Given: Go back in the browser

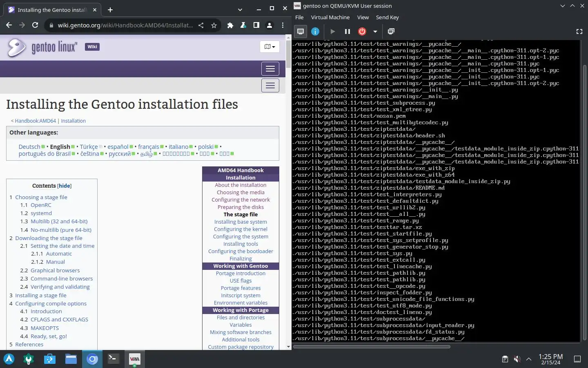Looking at the screenshot, I should pos(9,25).
